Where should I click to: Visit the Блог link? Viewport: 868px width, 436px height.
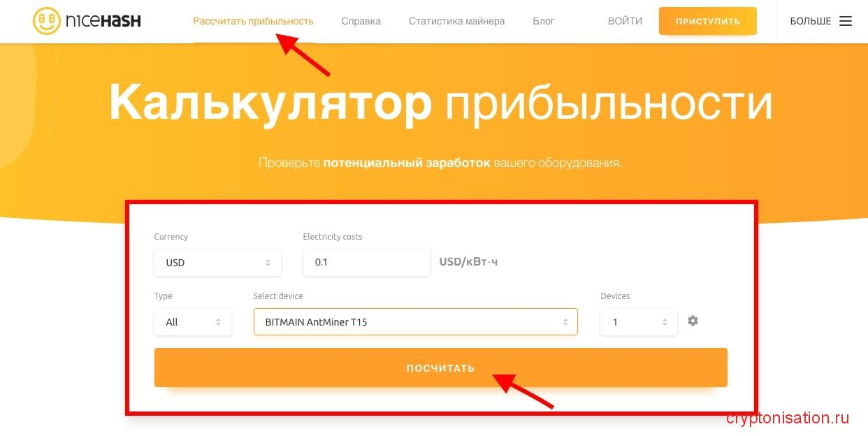click(543, 21)
